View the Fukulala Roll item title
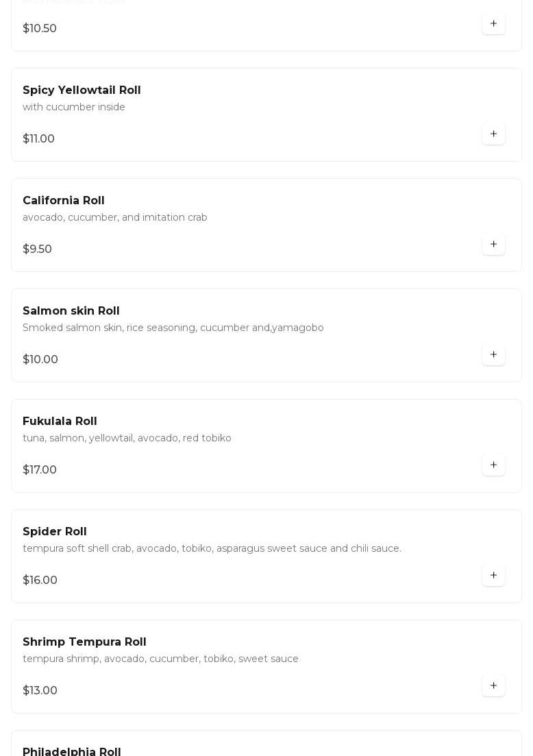The width and height of the screenshot is (533, 756). pos(60,422)
